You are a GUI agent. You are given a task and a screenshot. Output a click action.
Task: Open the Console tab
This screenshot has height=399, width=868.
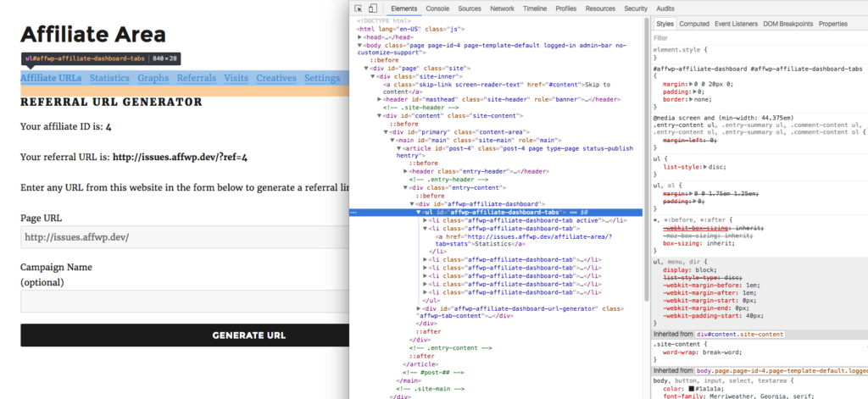point(437,8)
